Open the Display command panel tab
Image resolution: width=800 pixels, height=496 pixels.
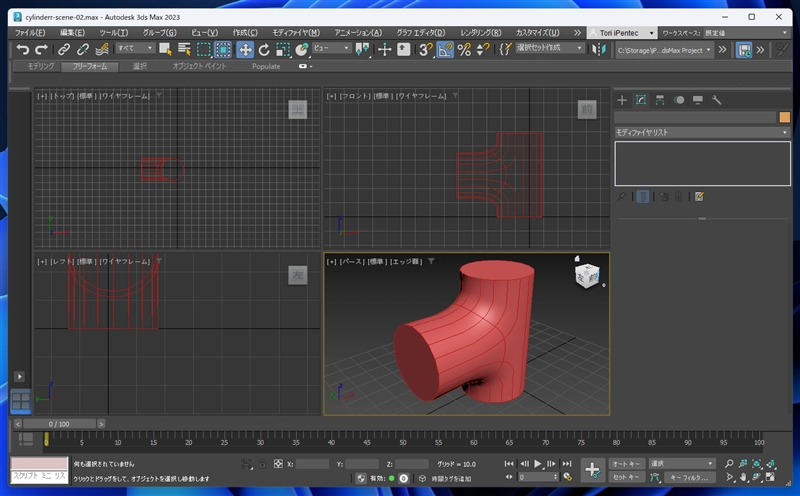click(697, 100)
